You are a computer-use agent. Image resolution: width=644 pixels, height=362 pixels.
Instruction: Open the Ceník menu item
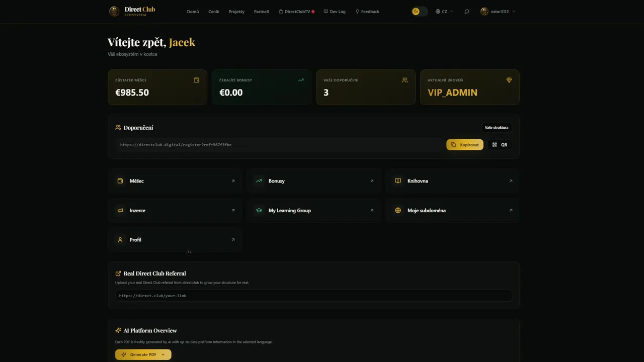pyautogui.click(x=214, y=12)
